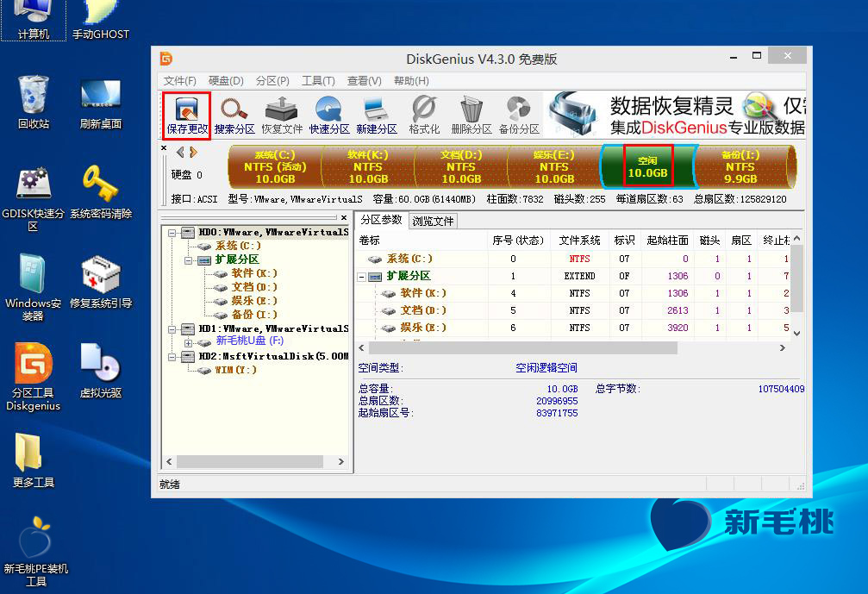Close the disk map pane via its x

point(164,147)
